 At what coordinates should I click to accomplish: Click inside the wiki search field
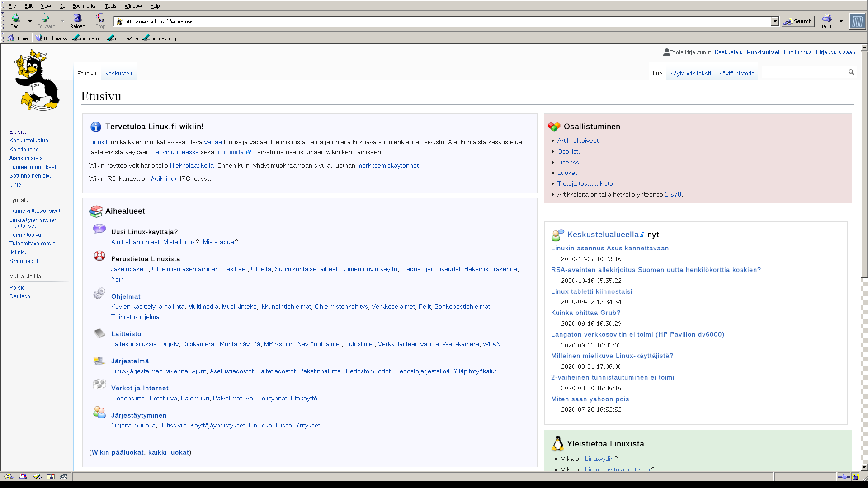(x=803, y=72)
